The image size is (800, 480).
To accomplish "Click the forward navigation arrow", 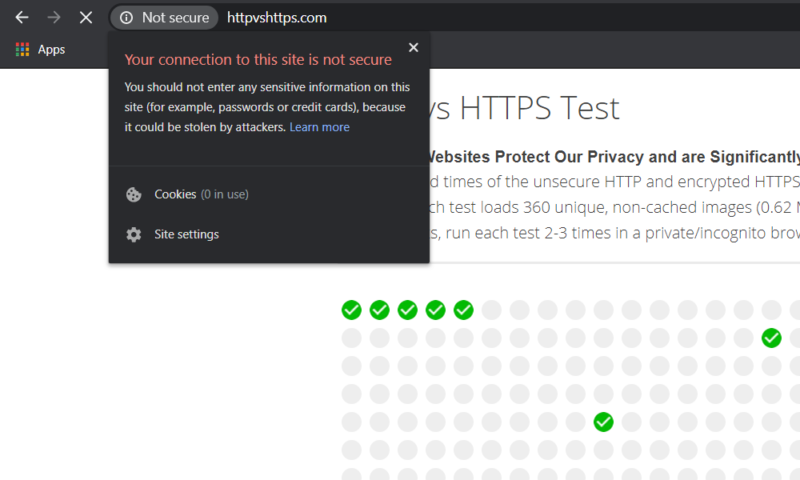I will point(54,18).
